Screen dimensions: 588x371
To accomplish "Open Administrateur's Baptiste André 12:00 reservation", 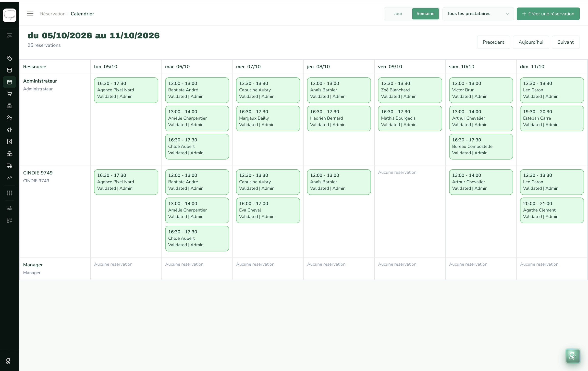I will [x=197, y=90].
